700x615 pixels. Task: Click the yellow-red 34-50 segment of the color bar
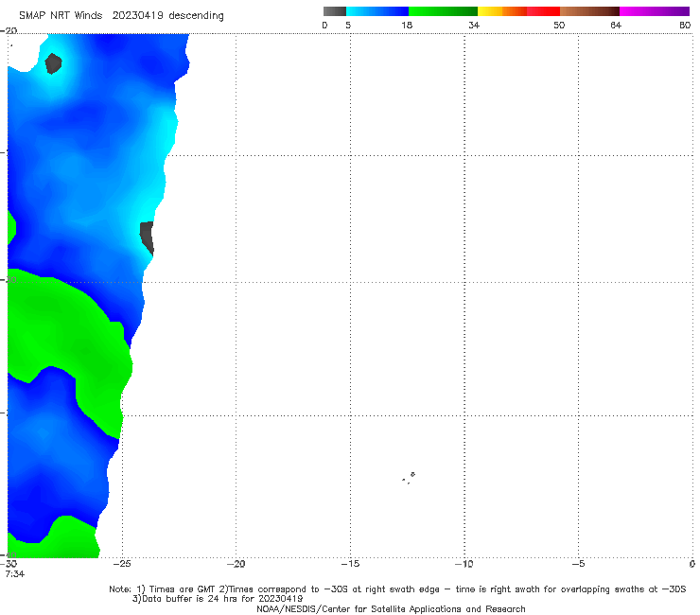coord(518,11)
